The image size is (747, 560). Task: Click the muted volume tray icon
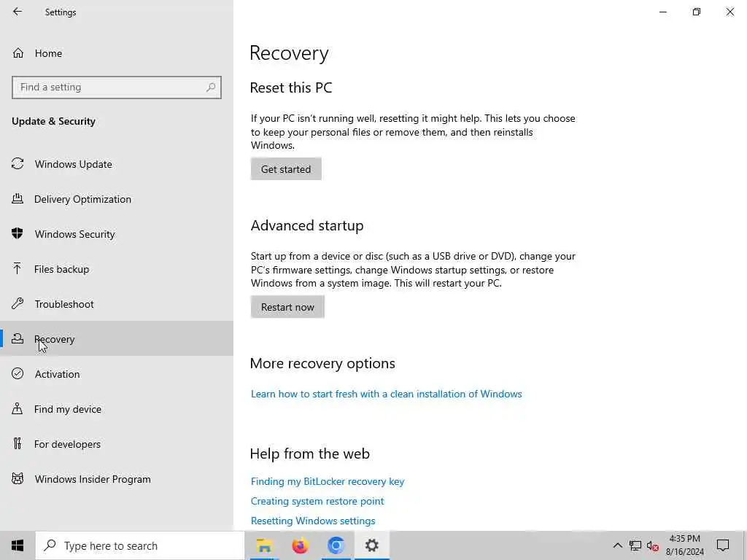tap(653, 545)
